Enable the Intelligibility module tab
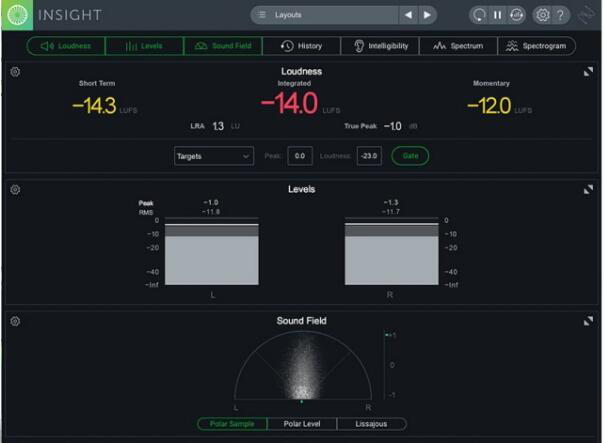 pyautogui.click(x=380, y=46)
